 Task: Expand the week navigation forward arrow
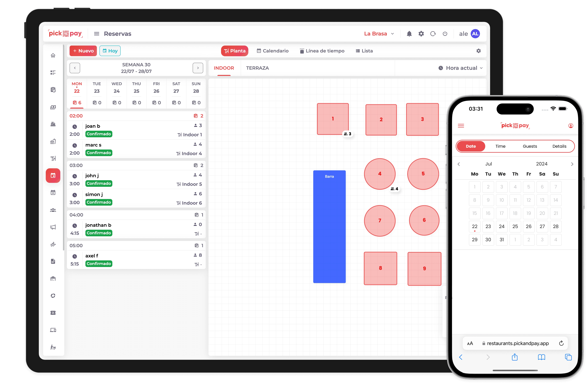(198, 68)
